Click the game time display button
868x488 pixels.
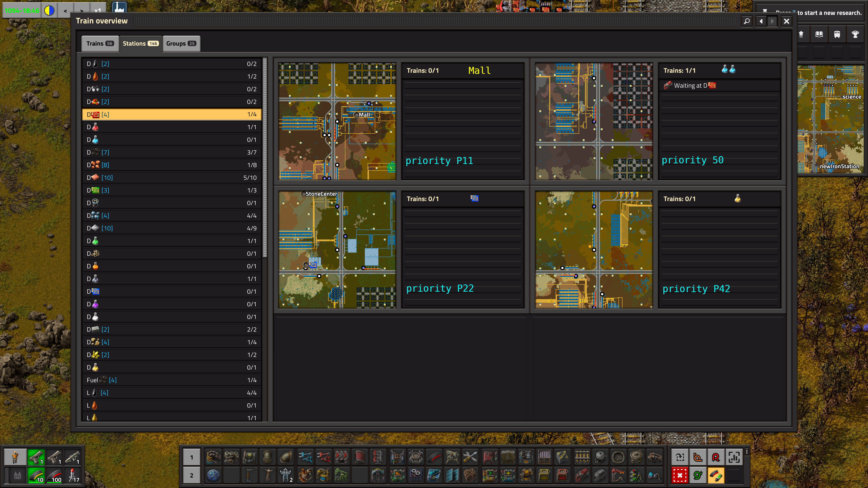pos(22,10)
